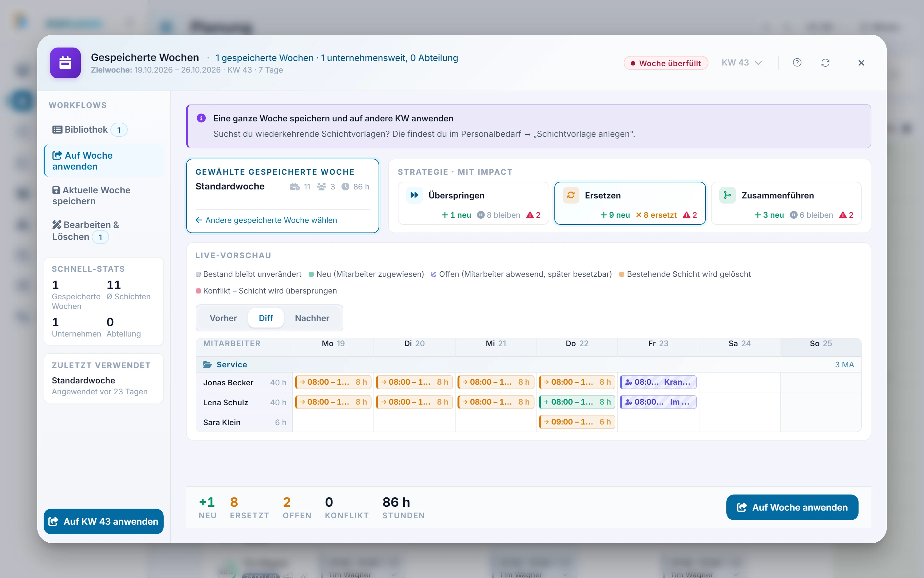
Task: Click the Zusammenführen merge icon
Action: pyautogui.click(x=727, y=195)
